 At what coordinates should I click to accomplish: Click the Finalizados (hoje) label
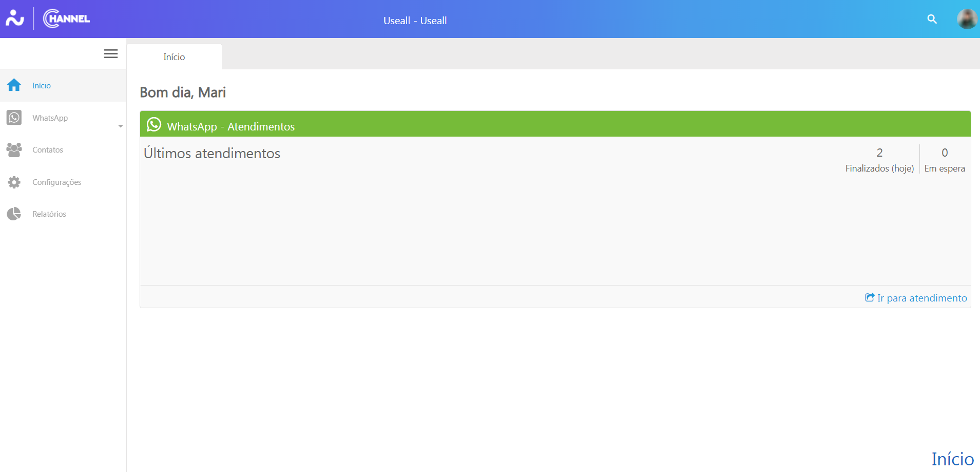coord(879,168)
